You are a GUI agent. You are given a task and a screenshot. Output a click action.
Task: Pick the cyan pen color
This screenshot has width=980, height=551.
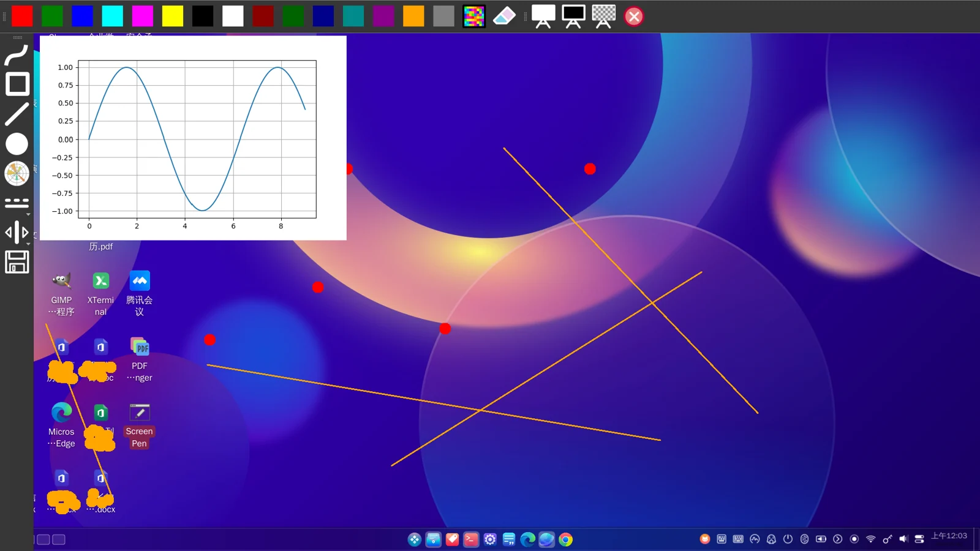click(112, 16)
